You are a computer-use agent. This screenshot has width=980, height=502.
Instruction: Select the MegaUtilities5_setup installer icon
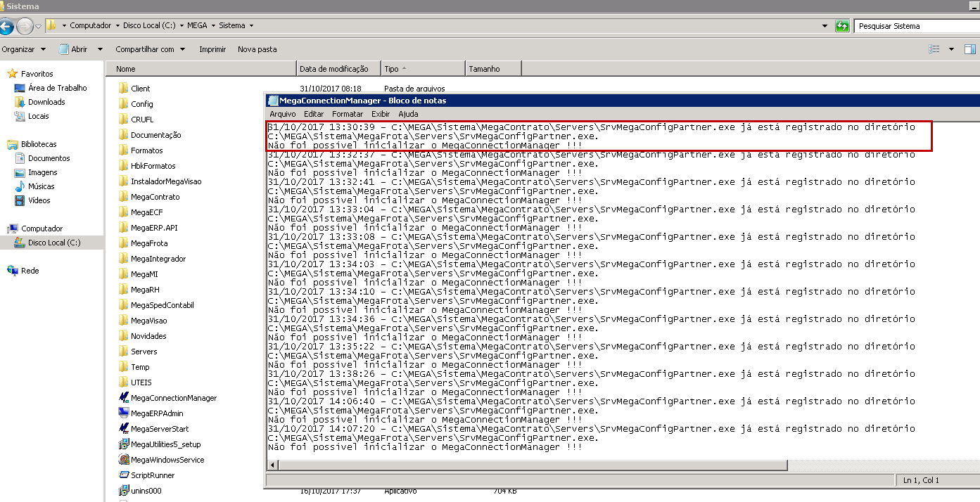[124, 444]
